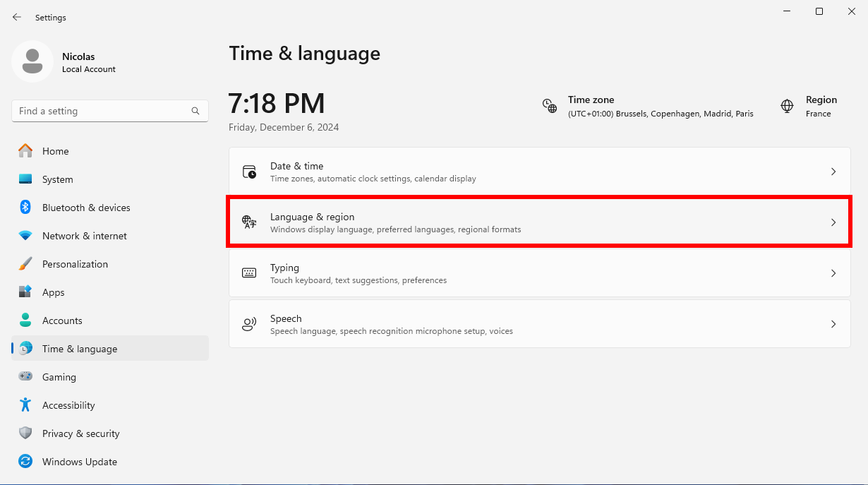Expand Date & time chevron

[x=833, y=172]
